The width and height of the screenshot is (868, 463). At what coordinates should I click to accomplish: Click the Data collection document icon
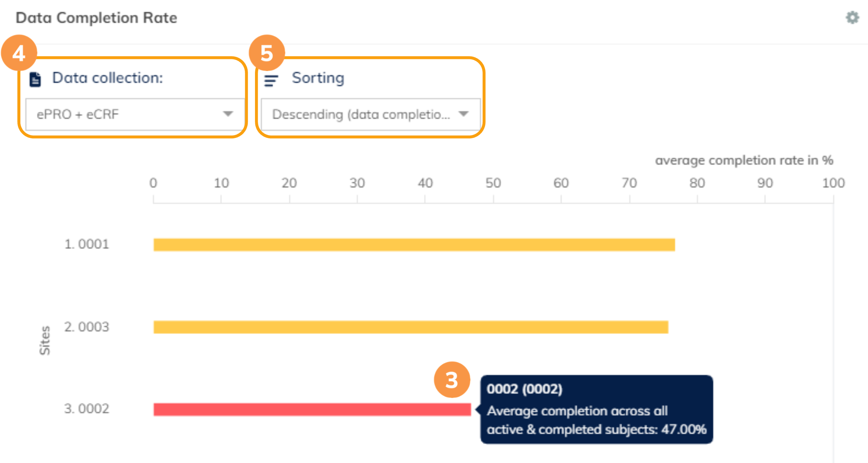(36, 80)
